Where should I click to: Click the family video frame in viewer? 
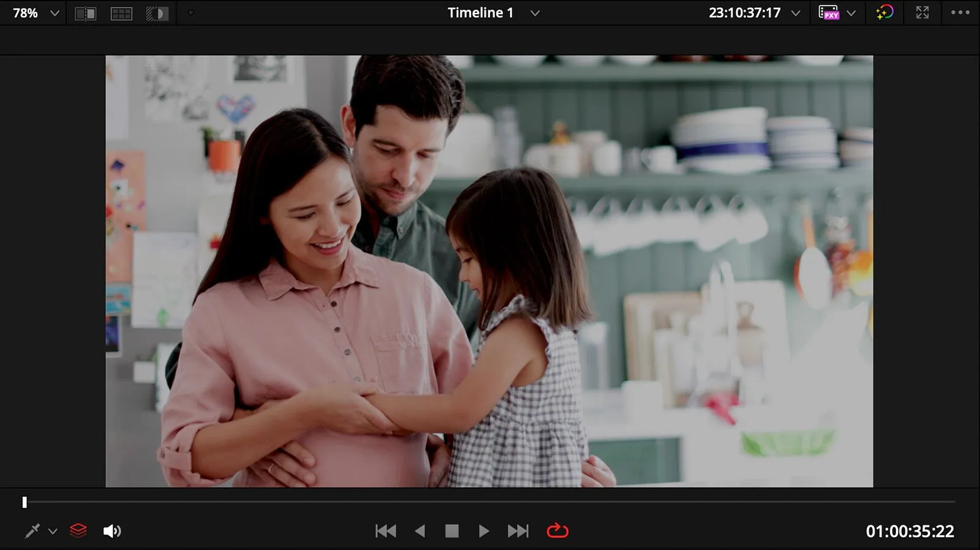(x=489, y=271)
